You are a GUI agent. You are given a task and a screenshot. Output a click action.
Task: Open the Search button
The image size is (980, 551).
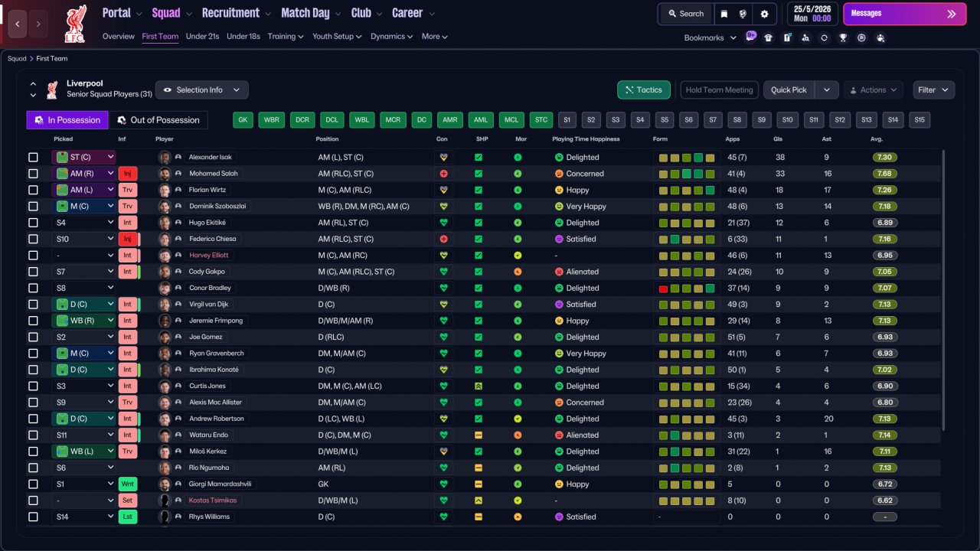tap(685, 14)
